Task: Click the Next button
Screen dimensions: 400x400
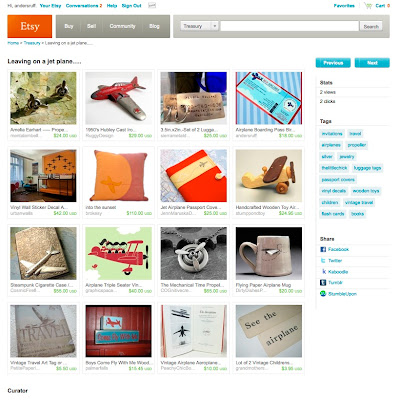Action: click(372, 63)
